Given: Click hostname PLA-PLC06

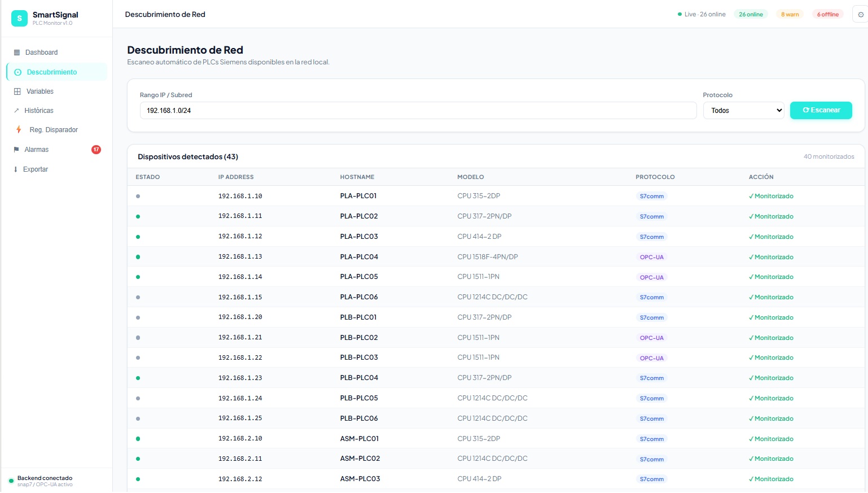Looking at the screenshot, I should (359, 297).
